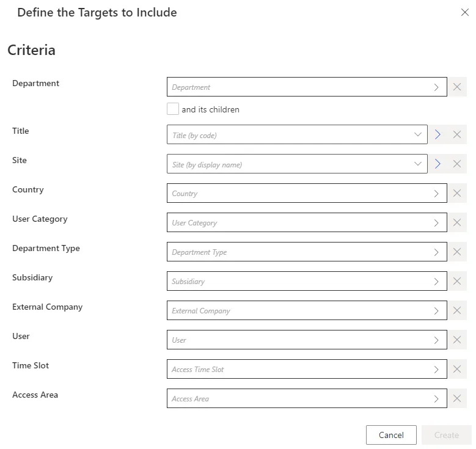Enable the 'and its children' checkbox
The height and width of the screenshot is (449, 476).
[173, 109]
